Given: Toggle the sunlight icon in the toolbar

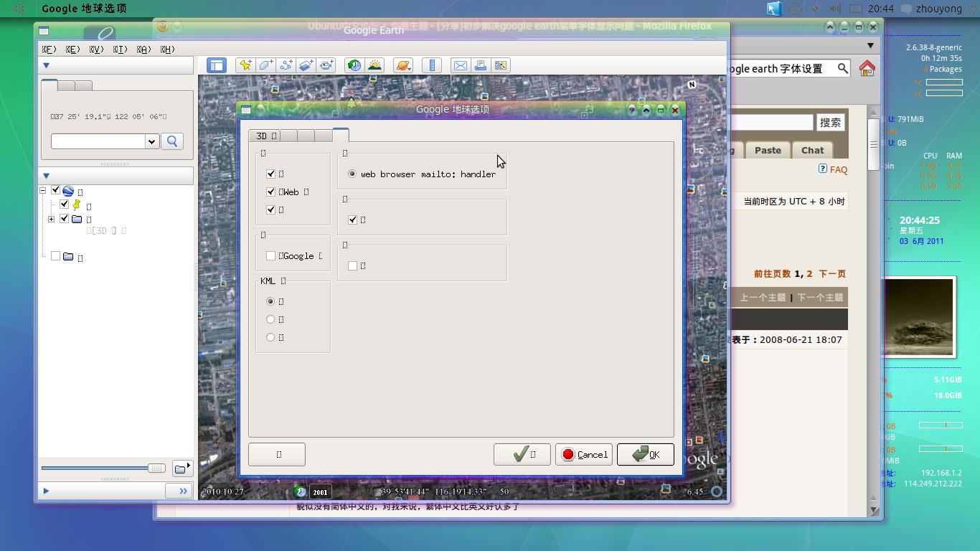Looking at the screenshot, I should tap(374, 65).
